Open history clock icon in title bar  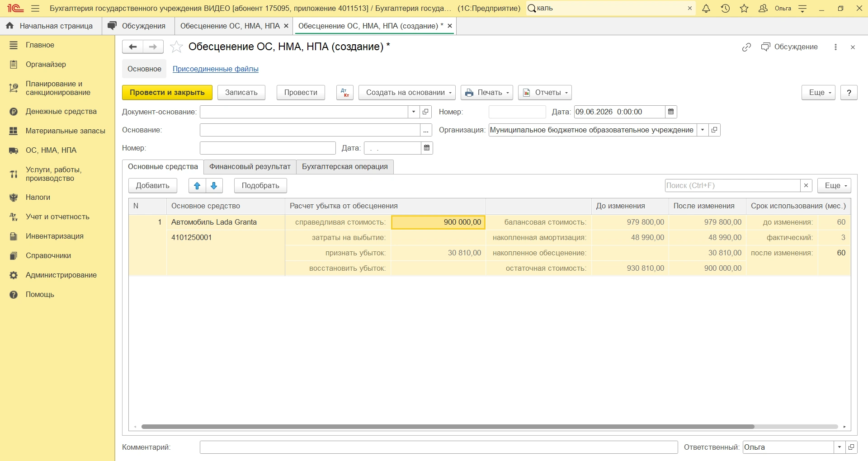point(726,9)
